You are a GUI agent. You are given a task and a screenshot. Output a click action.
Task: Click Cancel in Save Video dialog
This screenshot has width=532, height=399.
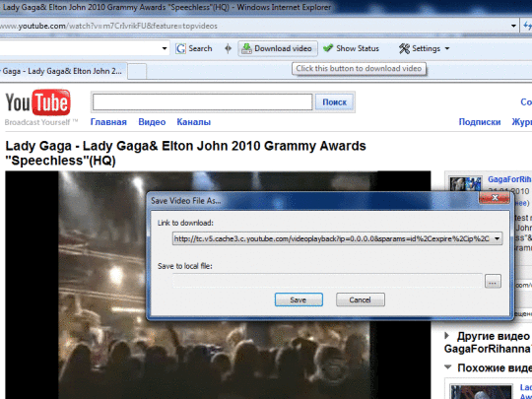tap(361, 299)
